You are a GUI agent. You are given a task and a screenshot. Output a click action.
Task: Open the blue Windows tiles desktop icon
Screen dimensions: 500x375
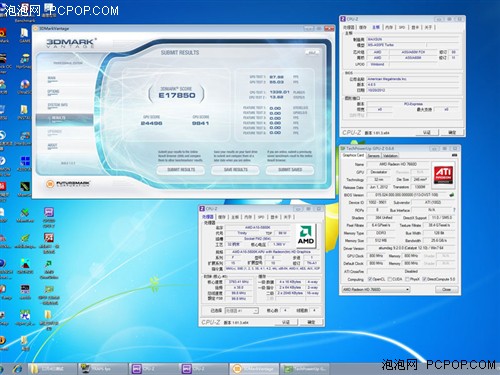click(x=25, y=163)
